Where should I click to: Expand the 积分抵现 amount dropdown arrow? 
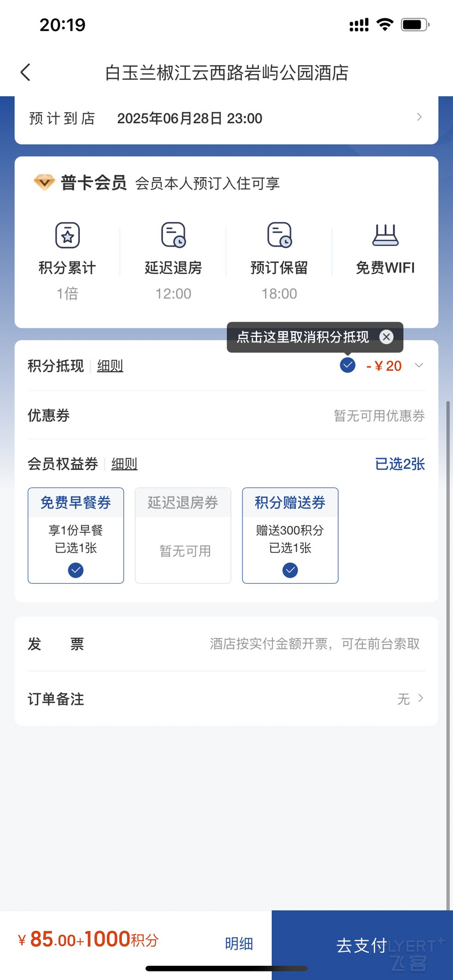[419, 365]
